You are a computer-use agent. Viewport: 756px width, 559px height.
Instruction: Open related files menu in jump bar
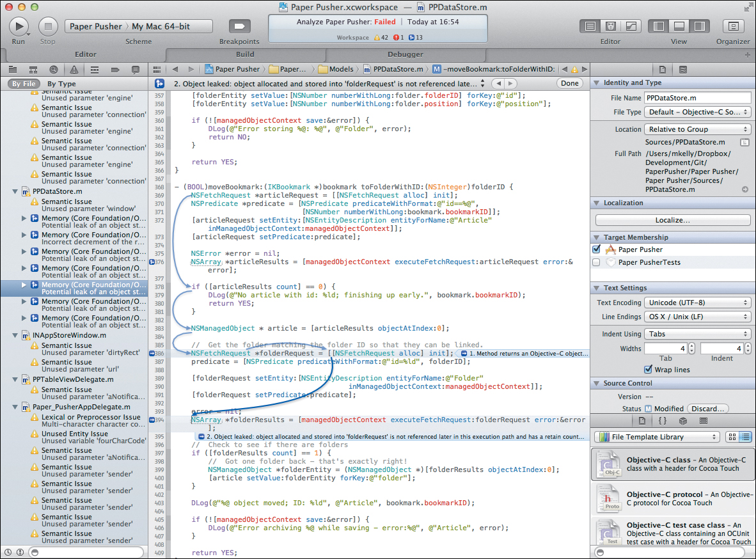click(x=157, y=70)
